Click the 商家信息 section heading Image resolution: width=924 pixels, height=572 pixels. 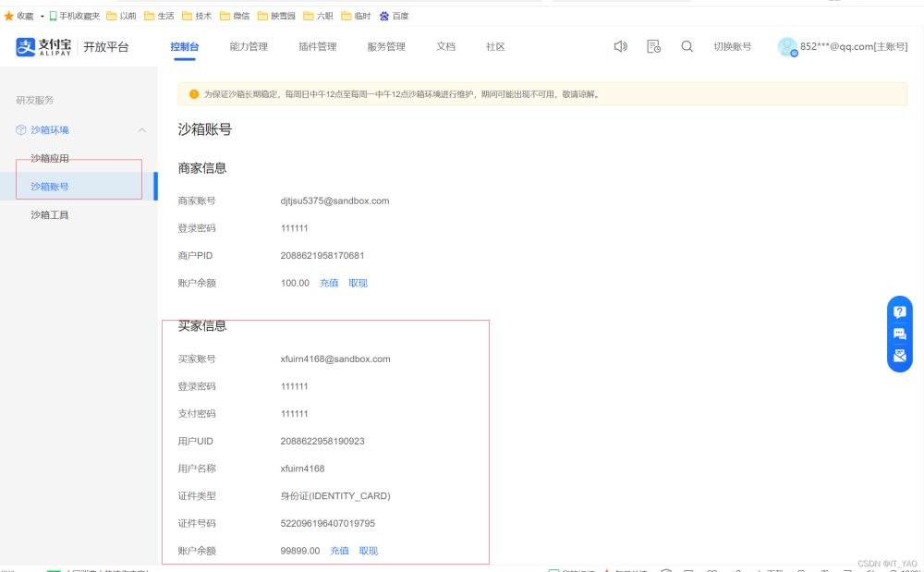202,168
